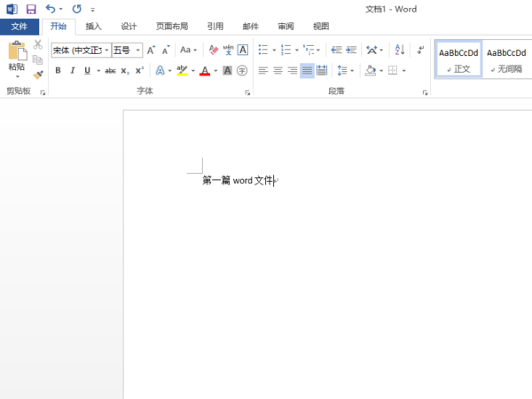Screen dimensions: 532x399
Task: Open the 文件 menu button
Action: point(20,27)
